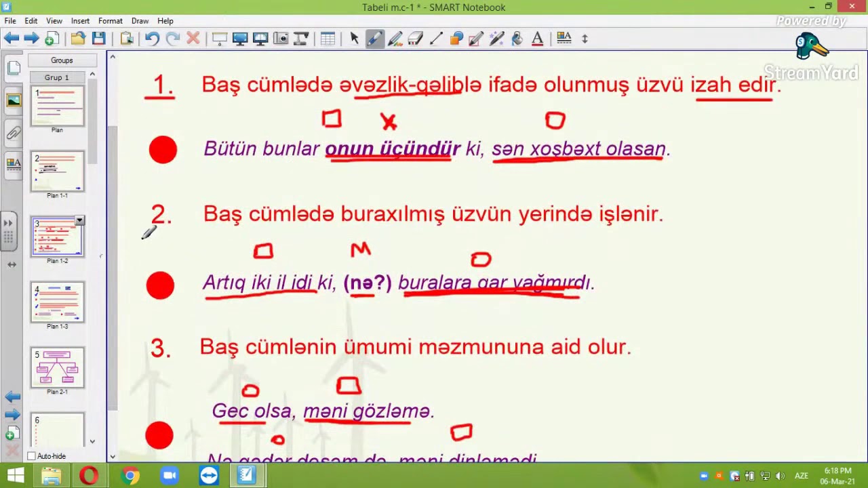This screenshot has width=868, height=488.
Task: Open the Insert menu
Action: pos(80,21)
